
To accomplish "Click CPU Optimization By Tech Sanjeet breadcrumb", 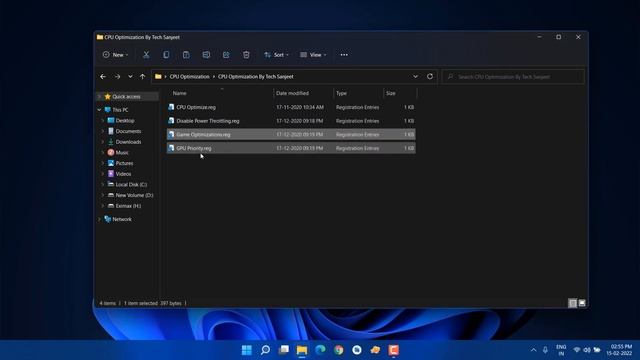I will [256, 76].
